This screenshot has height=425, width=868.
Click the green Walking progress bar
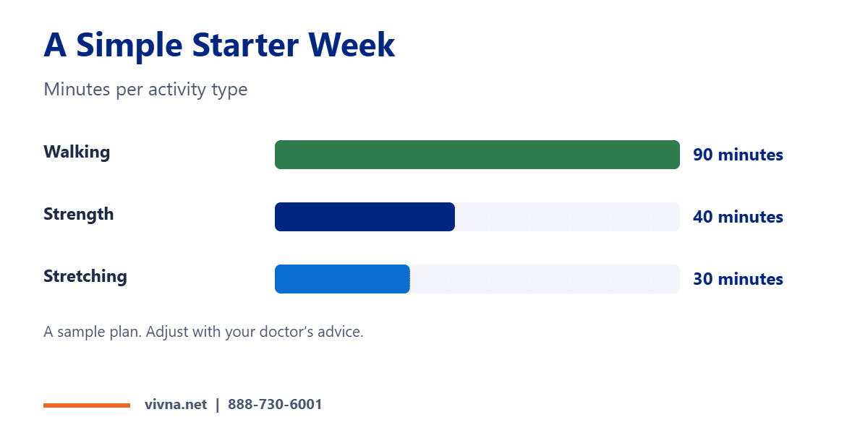(x=477, y=155)
